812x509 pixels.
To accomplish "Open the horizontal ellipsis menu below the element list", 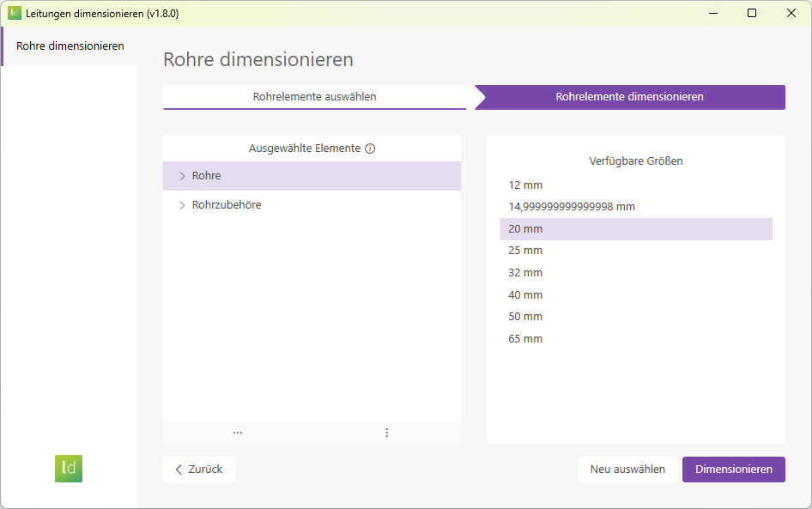I will coord(237,433).
